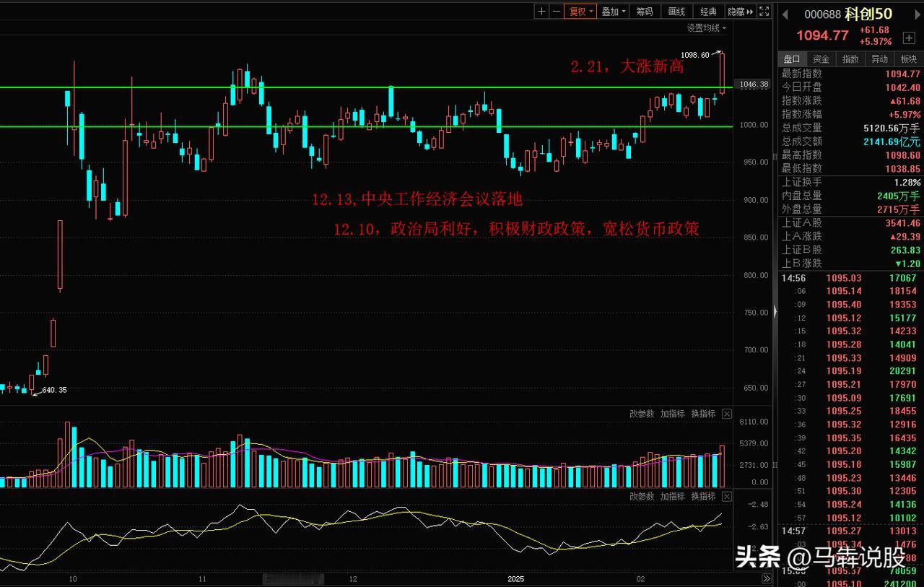Screen dimensions: 924x587
Task: Switch to the 盘口 tab
Action: tap(792, 59)
